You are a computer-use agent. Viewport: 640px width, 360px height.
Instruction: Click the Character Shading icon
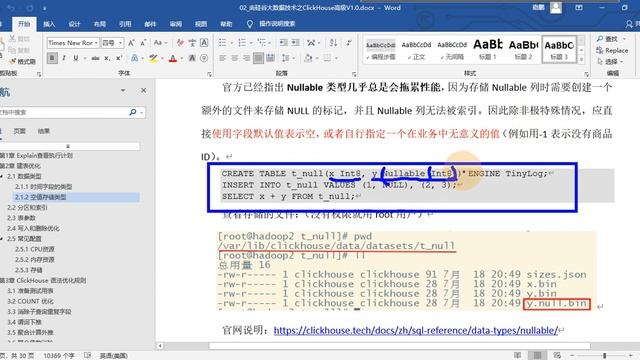tap(192, 58)
